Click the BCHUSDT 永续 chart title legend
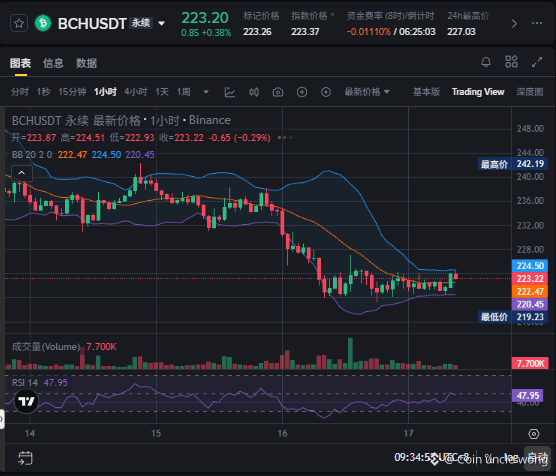Viewport: 556px width, 476px height. click(x=121, y=120)
